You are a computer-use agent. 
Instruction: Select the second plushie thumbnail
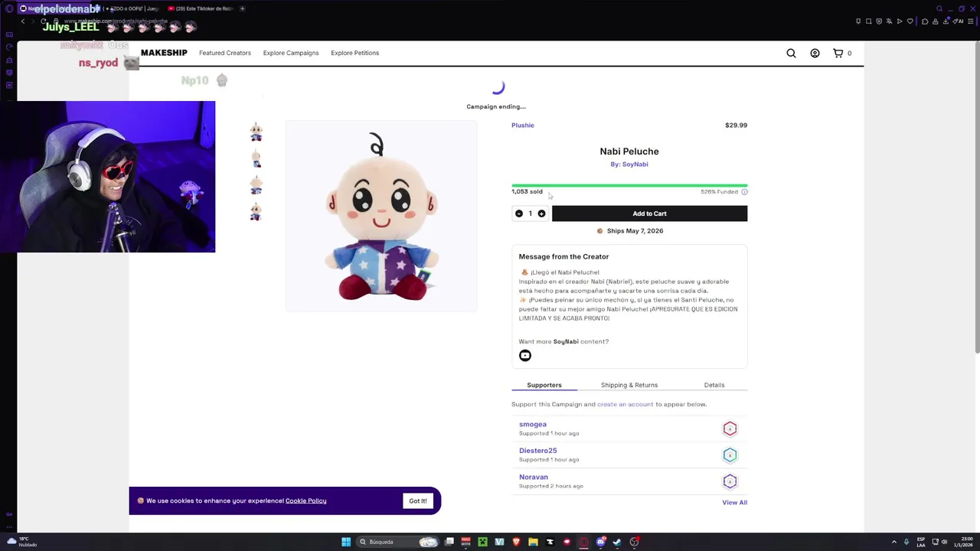click(x=256, y=158)
